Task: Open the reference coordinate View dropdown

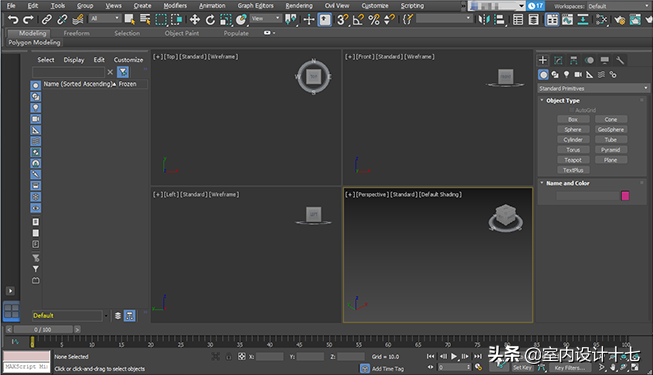Action: (265, 18)
